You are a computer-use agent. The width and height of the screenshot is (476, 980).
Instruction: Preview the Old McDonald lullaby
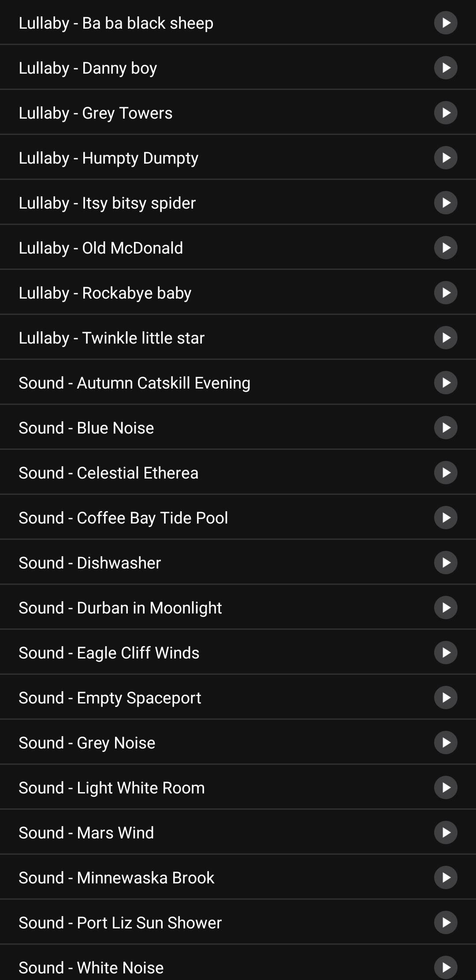pyautogui.click(x=446, y=247)
